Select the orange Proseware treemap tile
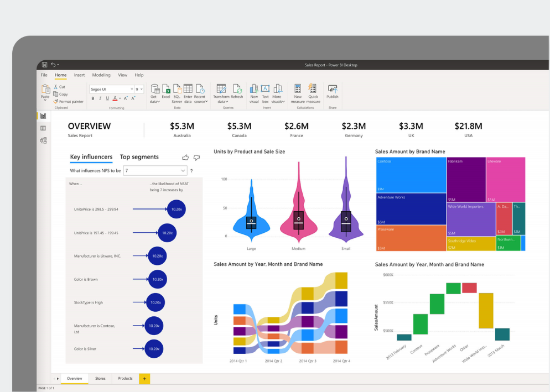550x392 pixels. pos(411,238)
